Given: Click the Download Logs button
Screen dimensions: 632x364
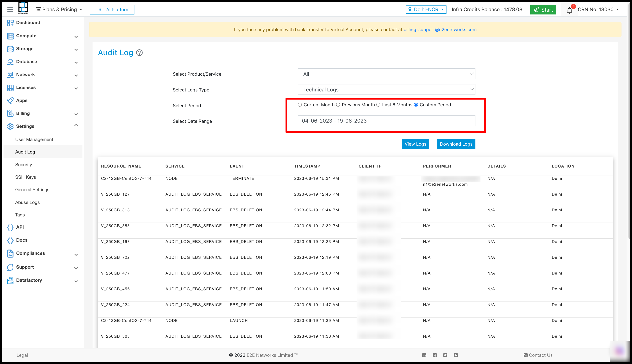Looking at the screenshot, I should pyautogui.click(x=456, y=144).
